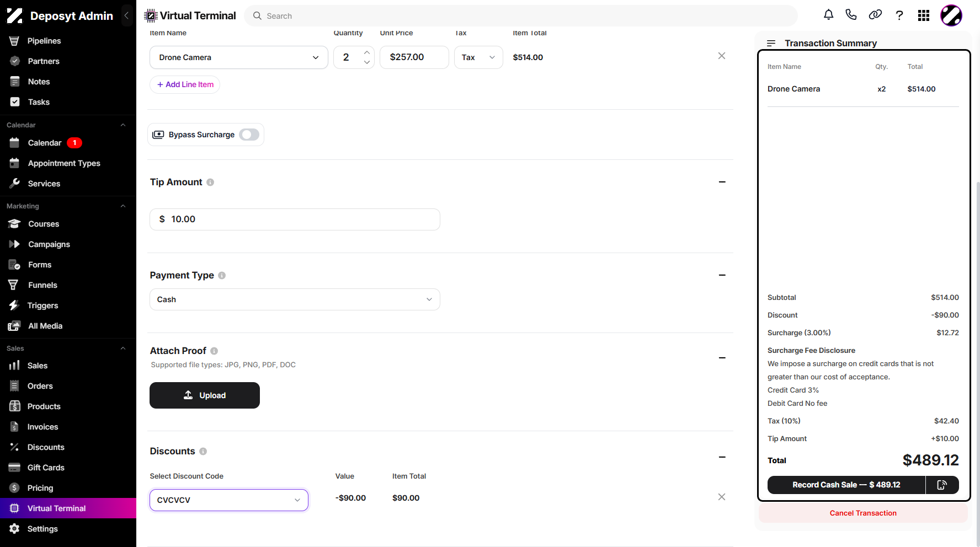The image size is (980, 547).
Task: Click the export icon beside Record Cash Sale
Action: pos(942,485)
